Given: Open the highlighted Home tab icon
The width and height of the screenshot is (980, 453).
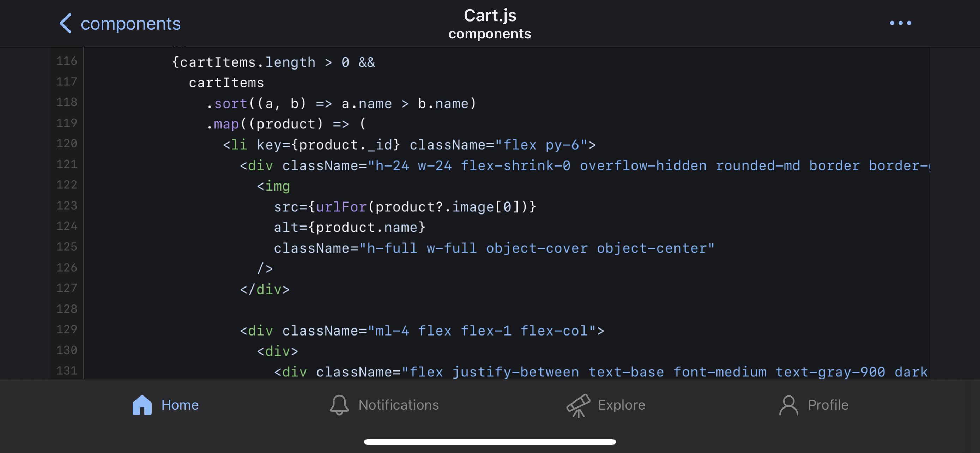Looking at the screenshot, I should (x=142, y=405).
